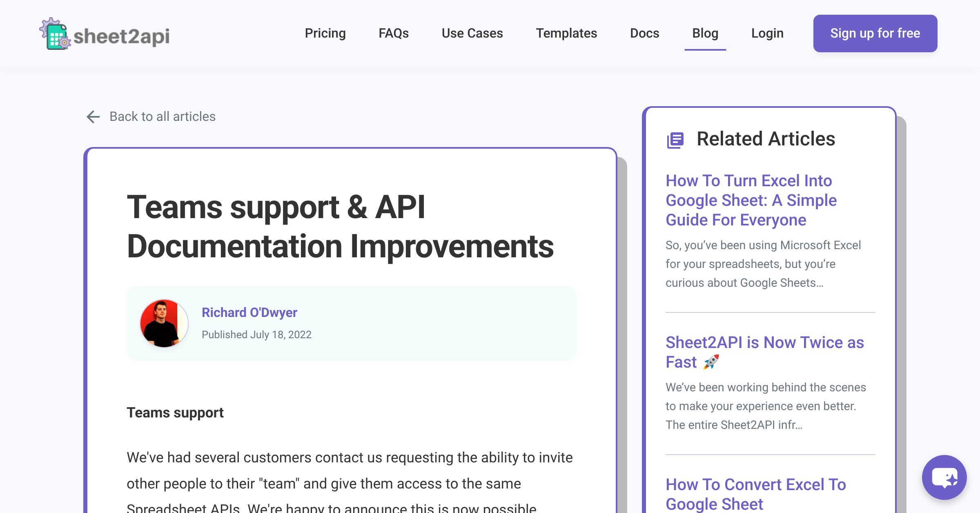Go to the Login page
The width and height of the screenshot is (980, 513).
coord(767,33)
